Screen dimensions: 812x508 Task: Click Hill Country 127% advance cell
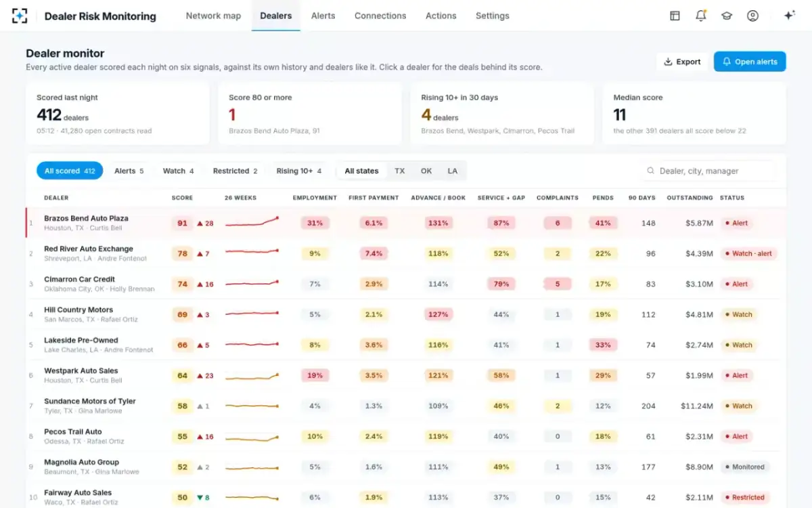(438, 314)
